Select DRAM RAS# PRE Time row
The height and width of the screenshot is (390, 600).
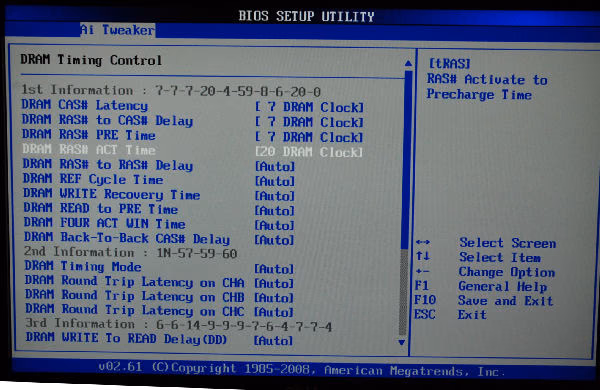(89, 135)
